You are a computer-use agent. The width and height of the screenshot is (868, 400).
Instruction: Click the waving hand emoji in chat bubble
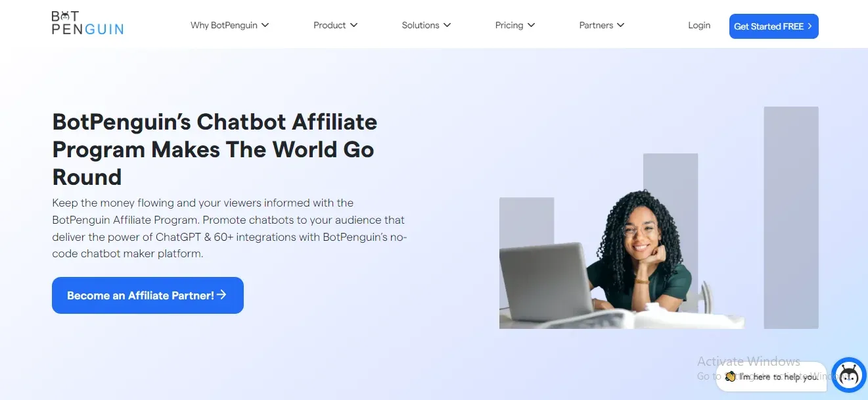[730, 376]
